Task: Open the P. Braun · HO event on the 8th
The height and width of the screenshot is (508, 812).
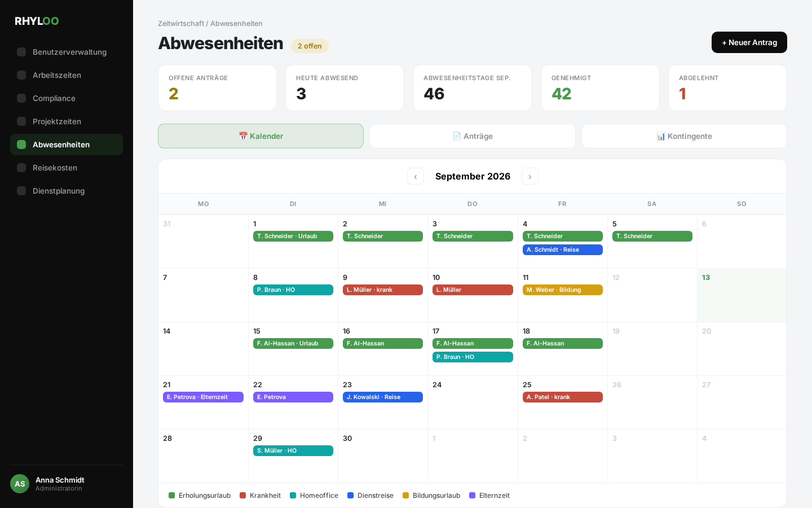Action: pyautogui.click(x=293, y=290)
